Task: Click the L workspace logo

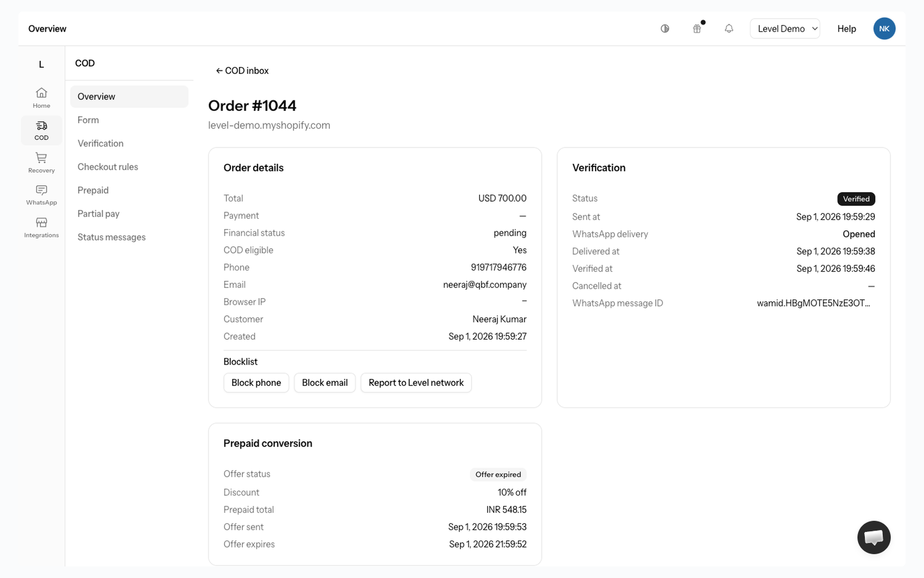Action: pos(41,64)
